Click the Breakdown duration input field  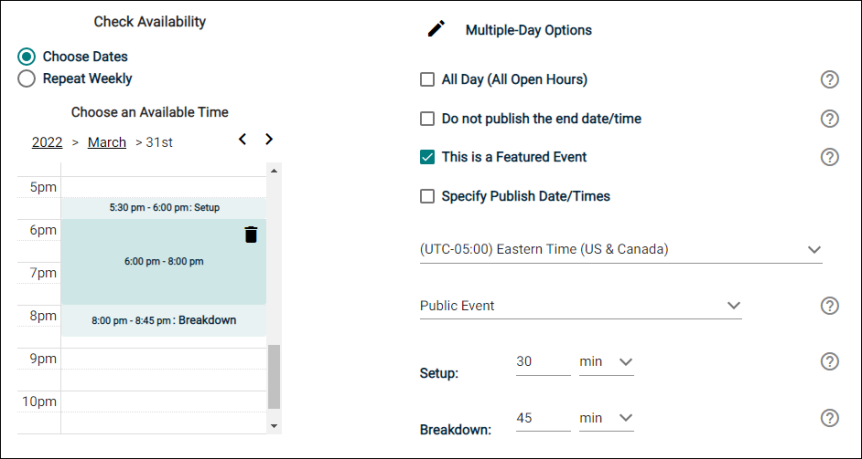[x=542, y=418]
